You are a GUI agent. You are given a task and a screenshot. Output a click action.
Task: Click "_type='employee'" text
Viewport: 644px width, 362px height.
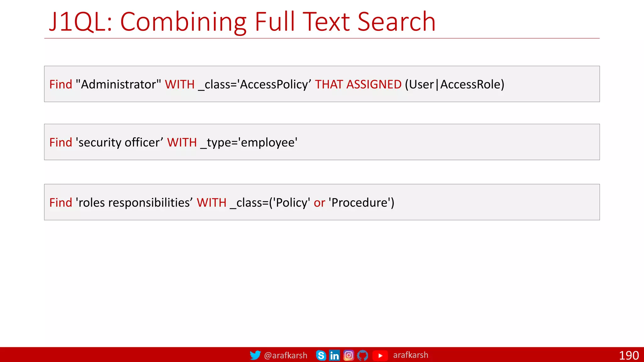tap(249, 143)
